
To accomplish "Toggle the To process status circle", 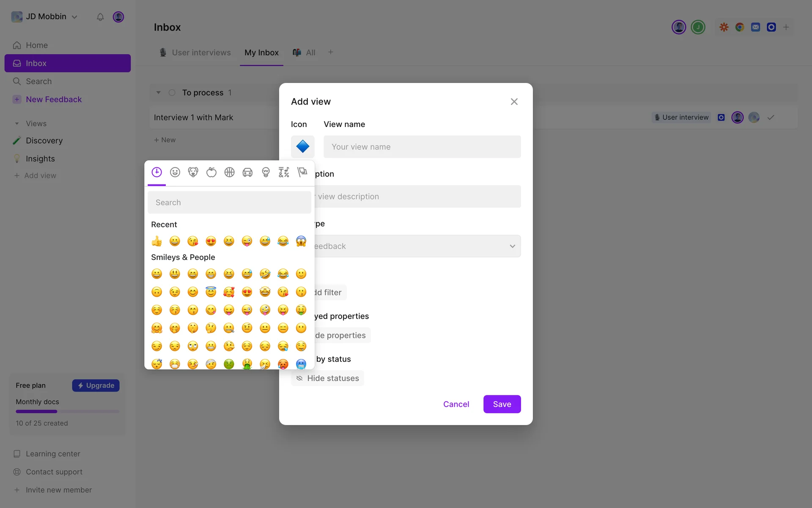I will click(172, 93).
